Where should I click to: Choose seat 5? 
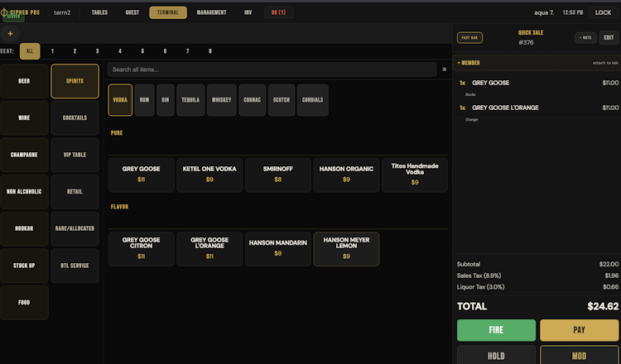142,51
